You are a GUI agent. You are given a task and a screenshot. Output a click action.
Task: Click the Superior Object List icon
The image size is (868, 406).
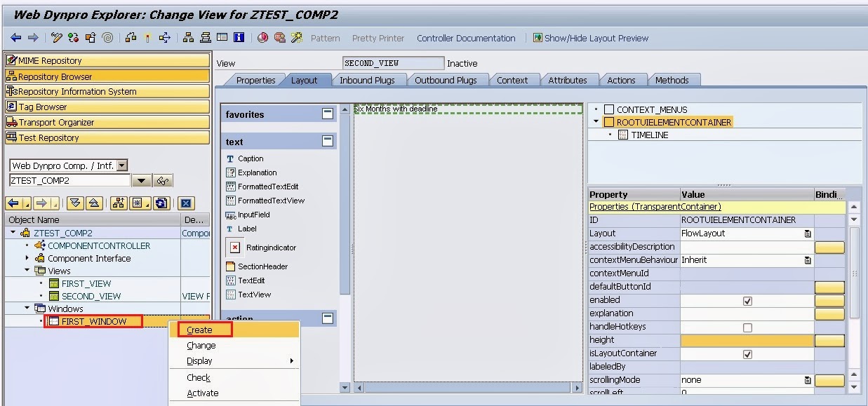click(118, 203)
